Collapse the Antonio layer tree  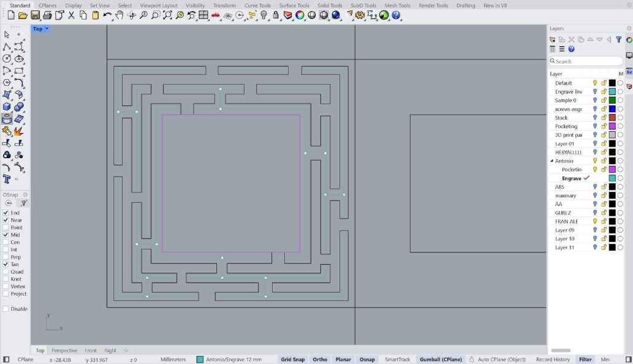coord(551,161)
